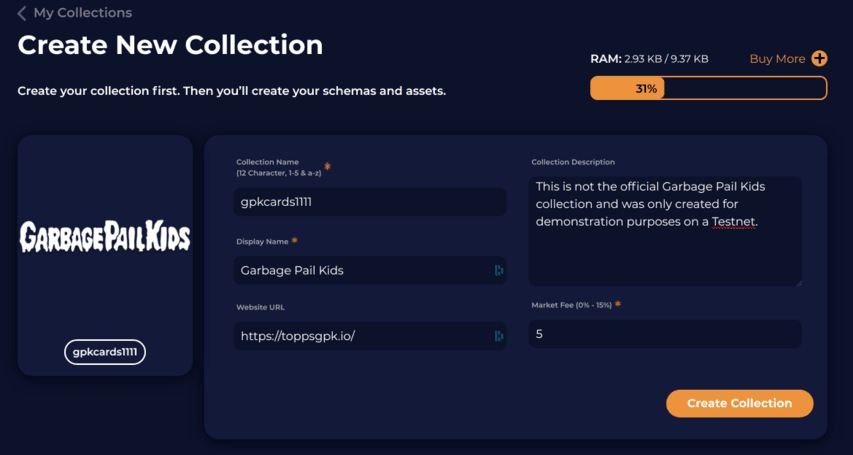Click the Garbage Pail Kids logo image

[x=105, y=236]
